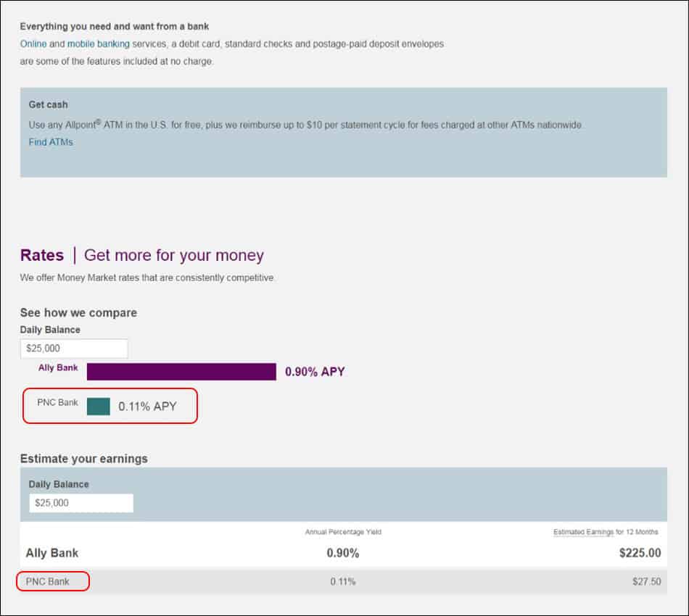Open the mobile banking link

tap(99, 44)
